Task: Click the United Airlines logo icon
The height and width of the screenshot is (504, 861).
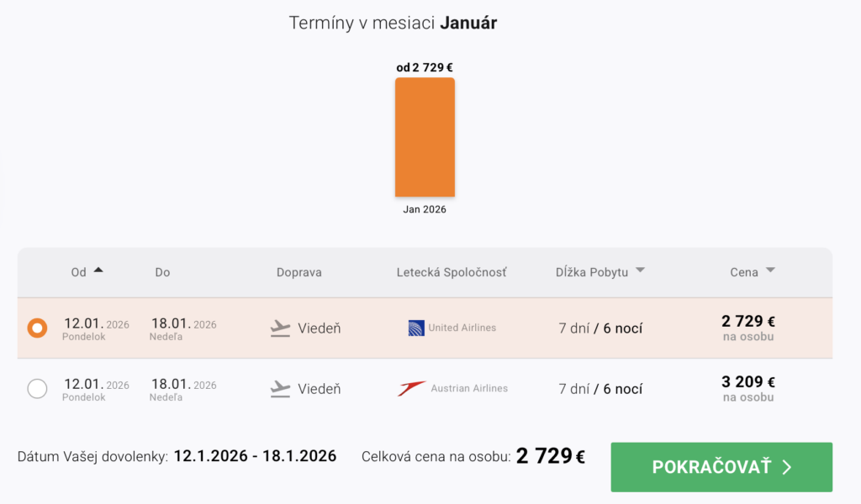Action: [415, 328]
